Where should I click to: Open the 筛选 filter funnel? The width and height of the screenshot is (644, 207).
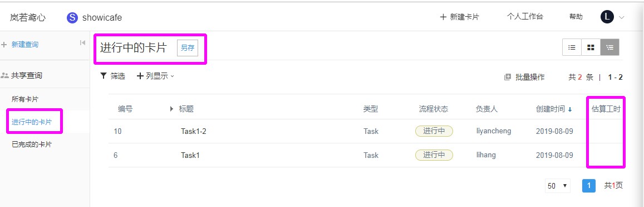coord(104,76)
